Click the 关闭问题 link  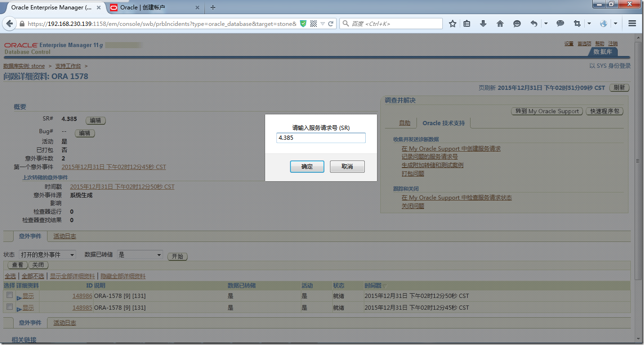click(x=413, y=206)
